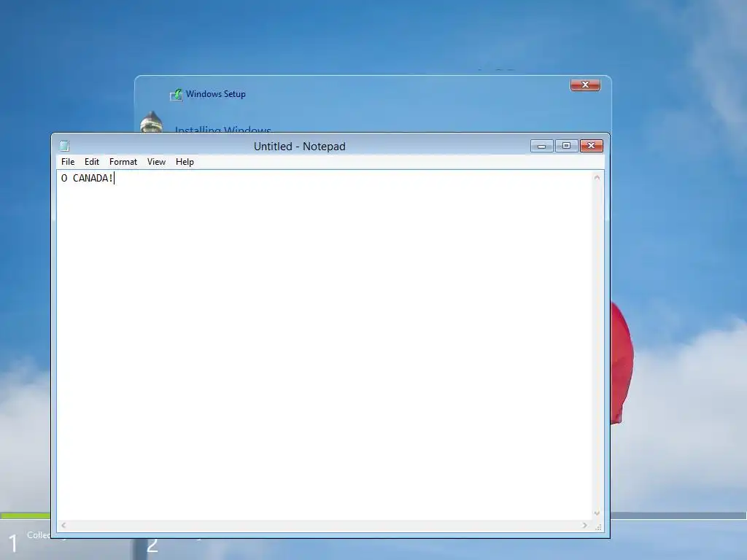Click the scroll right arrow in Notepad
Image resolution: width=747 pixels, height=560 pixels.
tap(584, 525)
